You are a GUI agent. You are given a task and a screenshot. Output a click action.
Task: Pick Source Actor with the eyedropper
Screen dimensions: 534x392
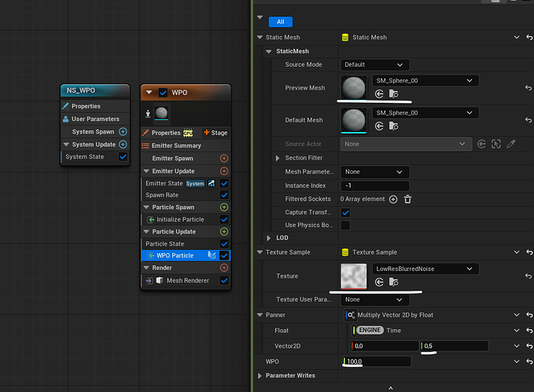[x=510, y=145]
